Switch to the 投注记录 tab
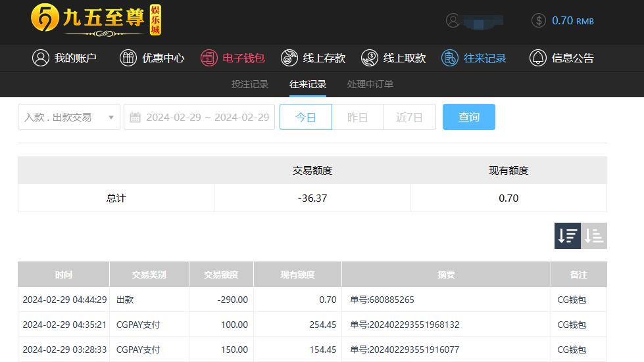 click(250, 84)
